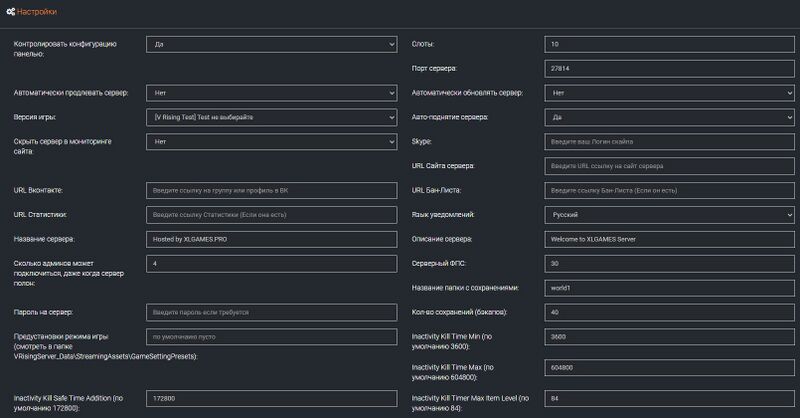800x418 pixels.
Task: Focus the Серверный ФПС field
Action: point(670,263)
